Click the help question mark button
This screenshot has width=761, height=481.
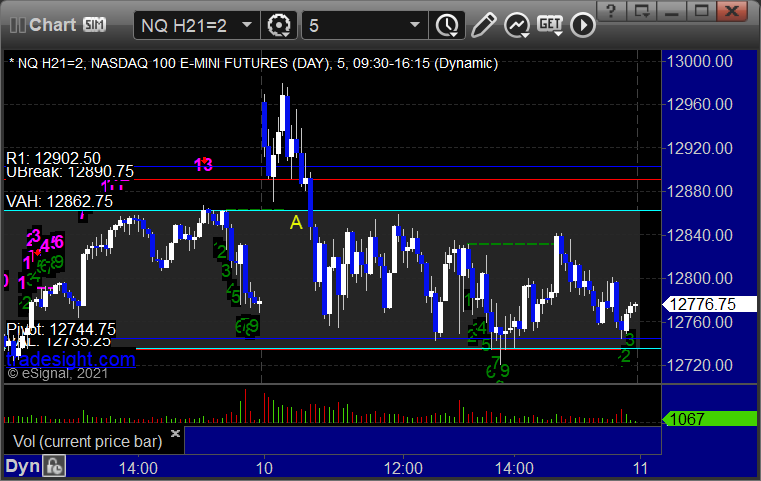point(611,11)
